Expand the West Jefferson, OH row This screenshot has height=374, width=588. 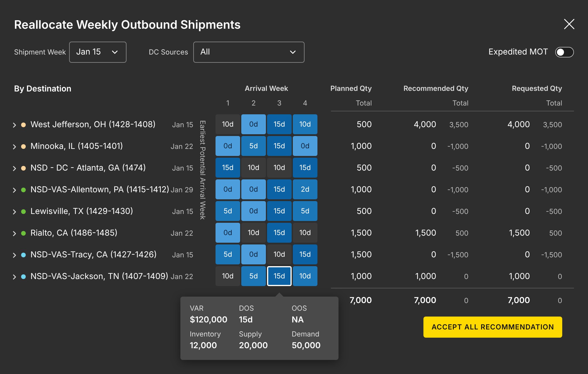tap(14, 125)
